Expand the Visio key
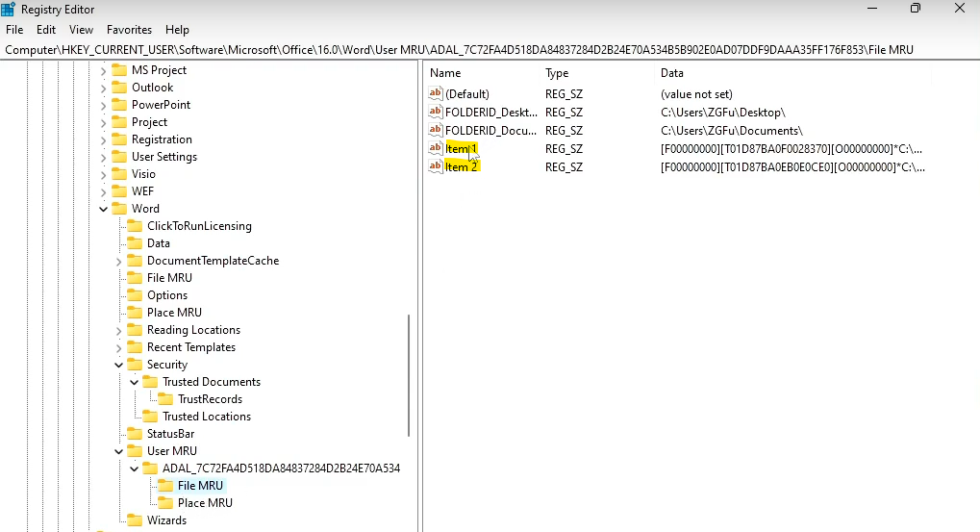 tap(104, 174)
